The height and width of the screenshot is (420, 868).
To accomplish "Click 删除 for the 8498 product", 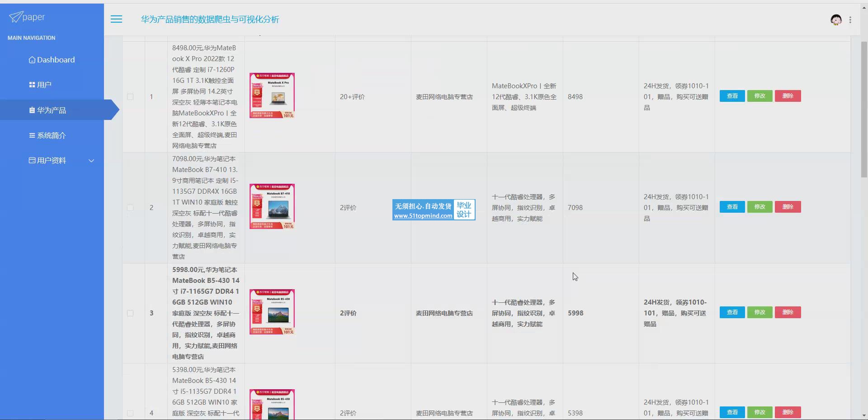I will (x=788, y=96).
